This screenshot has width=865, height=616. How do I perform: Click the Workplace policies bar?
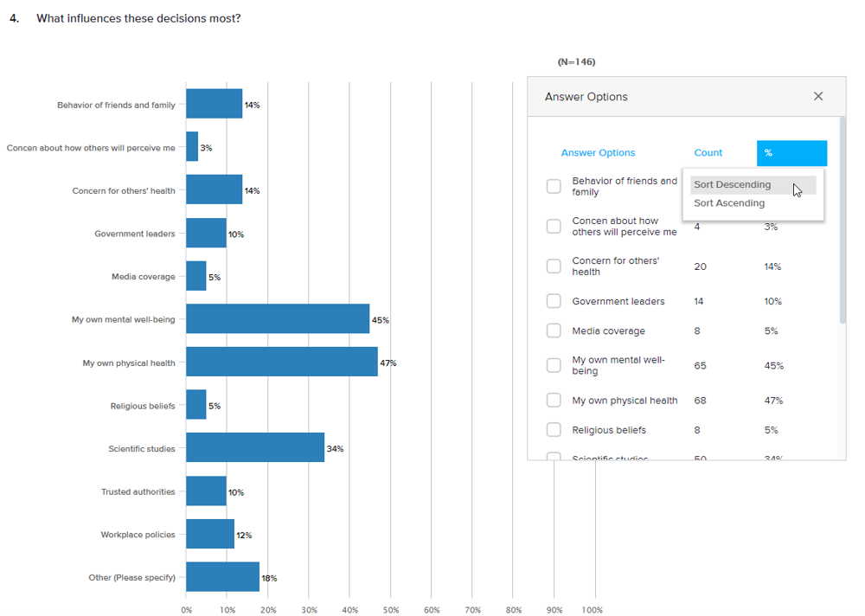pos(210,535)
